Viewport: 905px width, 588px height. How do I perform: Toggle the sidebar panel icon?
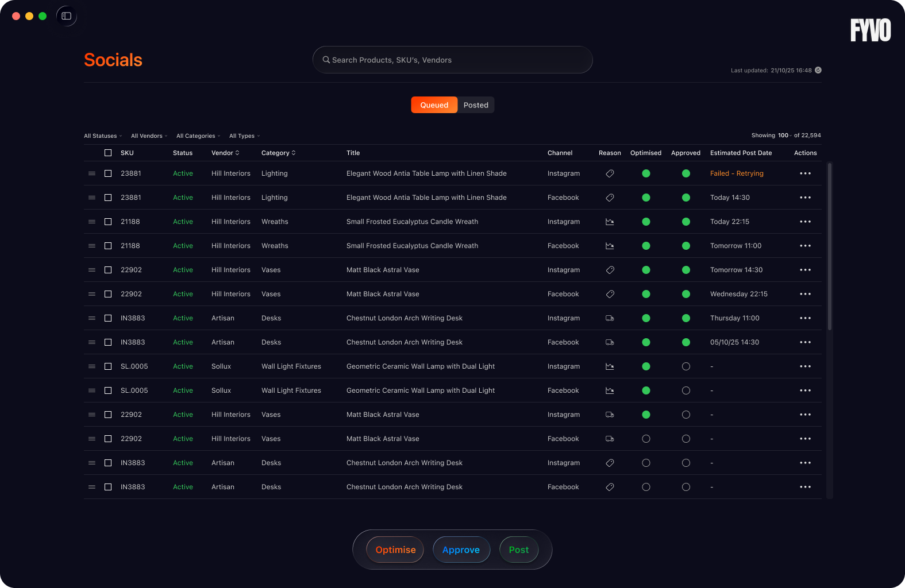[67, 16]
